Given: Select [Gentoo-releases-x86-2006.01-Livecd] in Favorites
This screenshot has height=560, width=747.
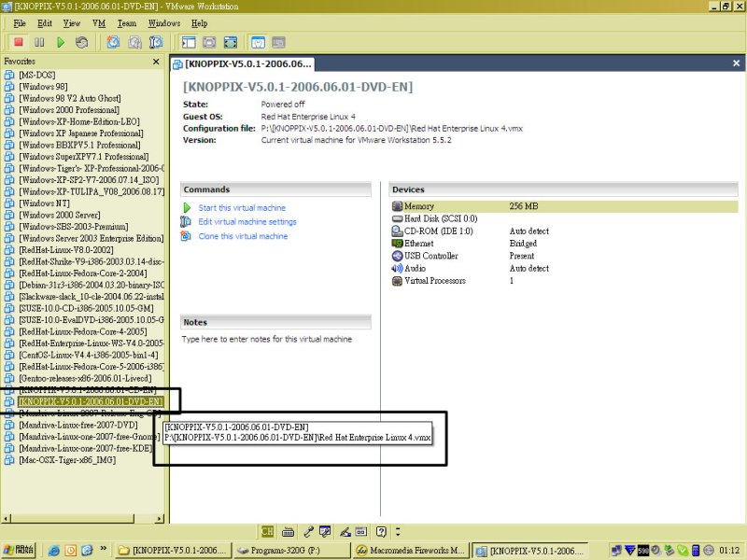Looking at the screenshot, I should (x=85, y=379).
